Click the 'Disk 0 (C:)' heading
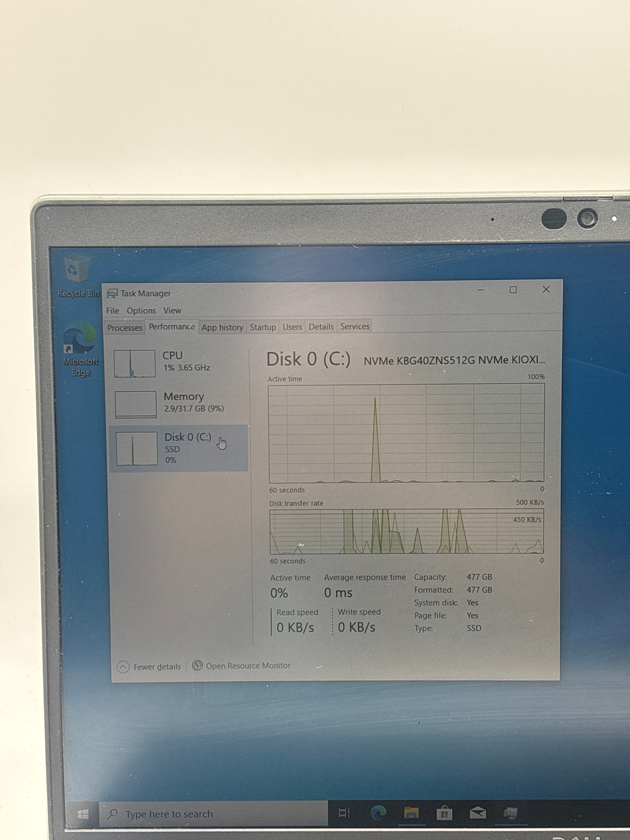The height and width of the screenshot is (840, 630). (308, 359)
